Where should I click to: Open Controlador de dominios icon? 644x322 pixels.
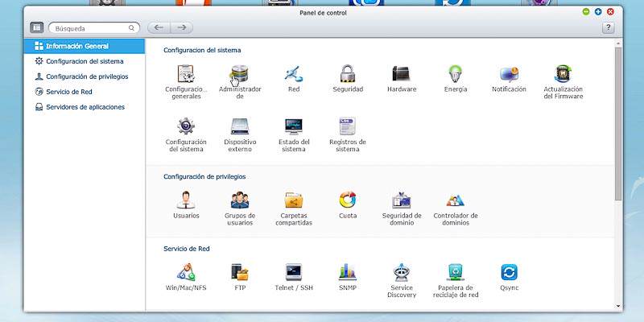click(x=455, y=200)
